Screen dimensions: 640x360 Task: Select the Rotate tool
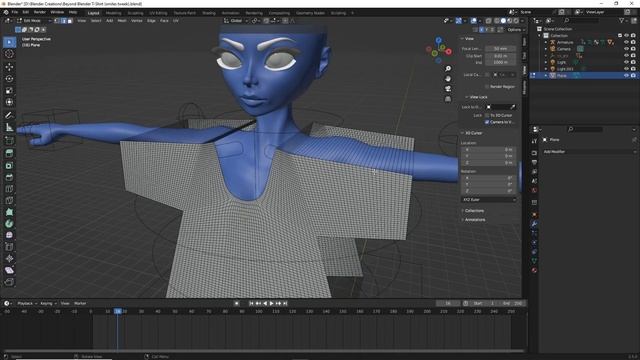click(9, 78)
